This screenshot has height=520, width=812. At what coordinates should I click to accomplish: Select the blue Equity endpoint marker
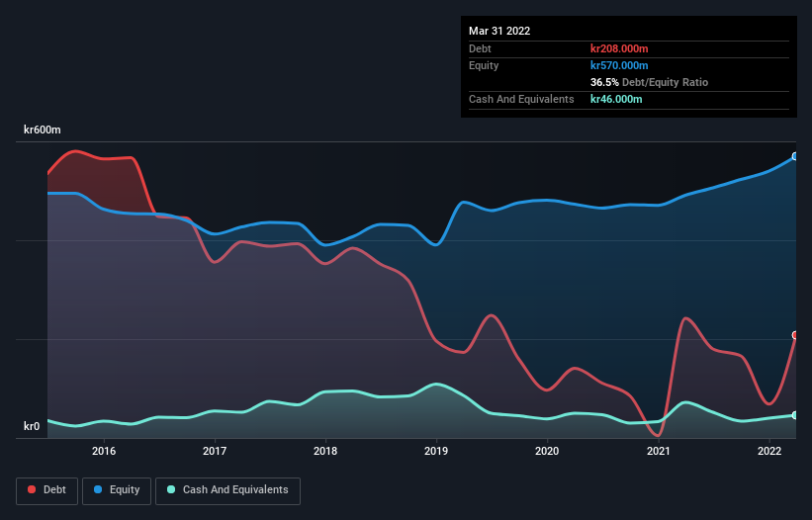click(795, 156)
